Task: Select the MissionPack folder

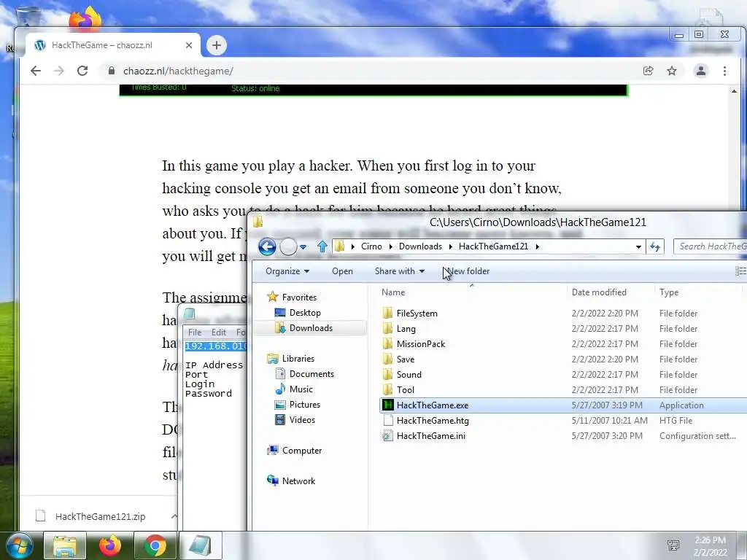Action: coord(421,344)
